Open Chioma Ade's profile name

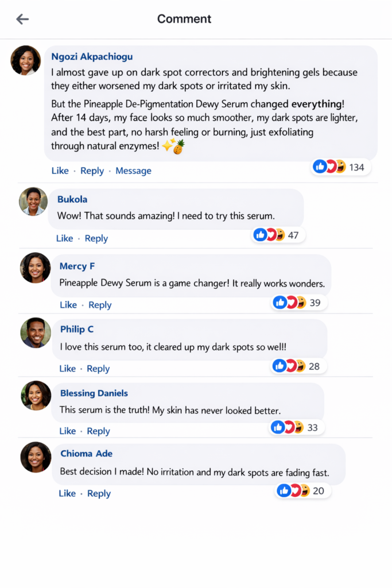click(86, 454)
